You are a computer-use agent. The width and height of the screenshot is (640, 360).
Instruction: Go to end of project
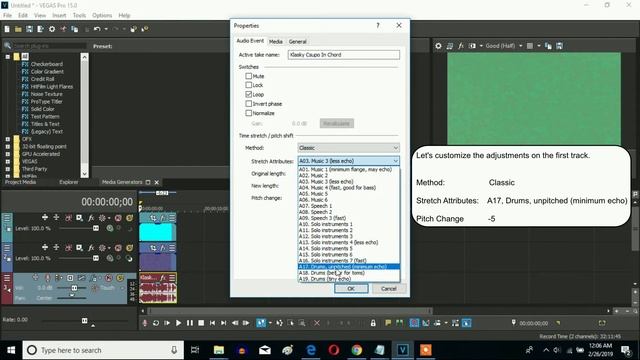[223, 323]
